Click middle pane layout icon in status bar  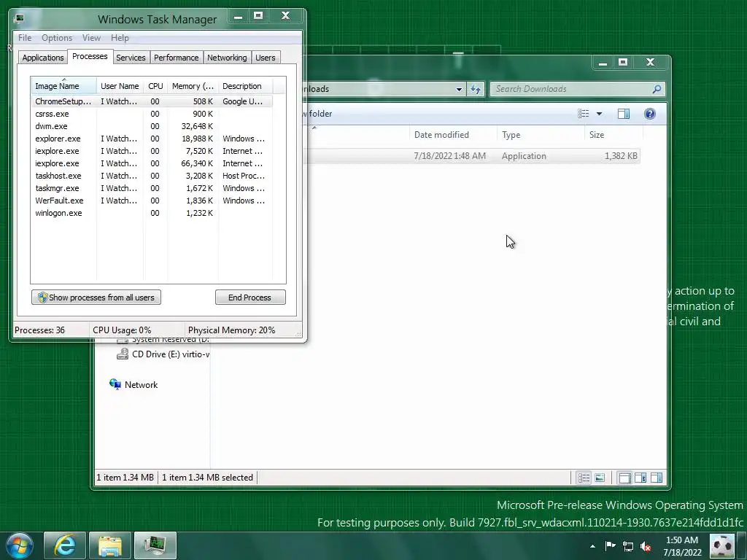coord(640,478)
